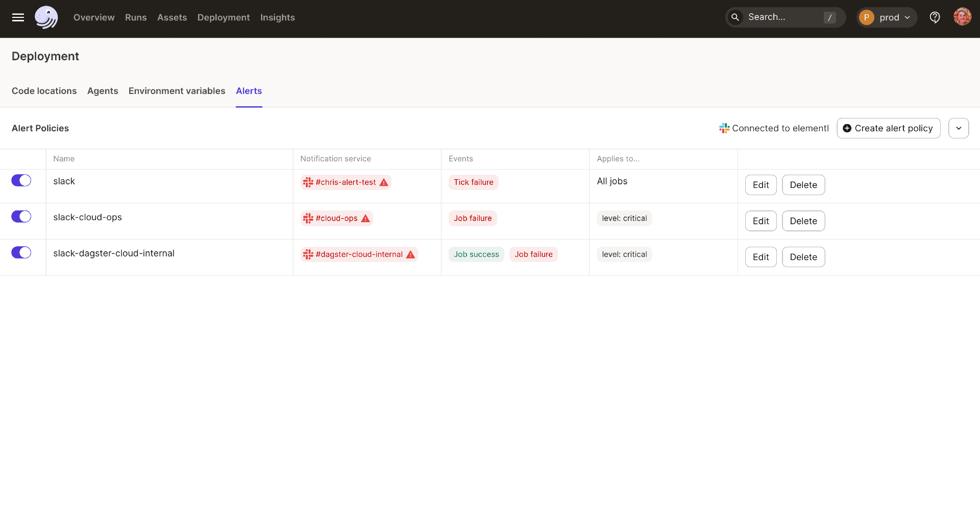
Task: Click the warning triangle next to #chris-alert-test
Action: [384, 182]
